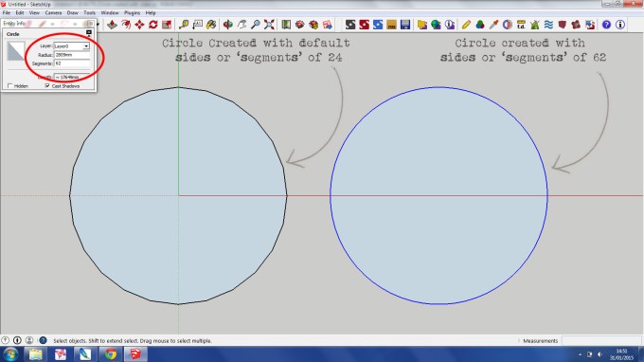Click the green book icon in toolbar

tap(286, 25)
